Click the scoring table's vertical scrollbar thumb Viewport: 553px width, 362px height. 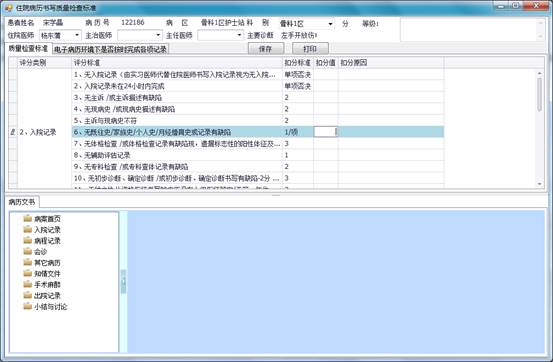click(539, 95)
